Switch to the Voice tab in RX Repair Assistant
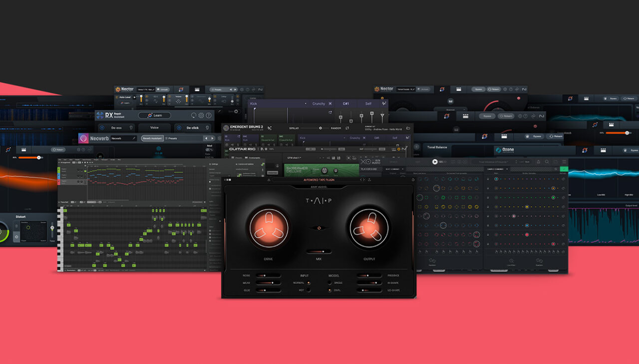This screenshot has width=639, height=364. pyautogui.click(x=154, y=128)
